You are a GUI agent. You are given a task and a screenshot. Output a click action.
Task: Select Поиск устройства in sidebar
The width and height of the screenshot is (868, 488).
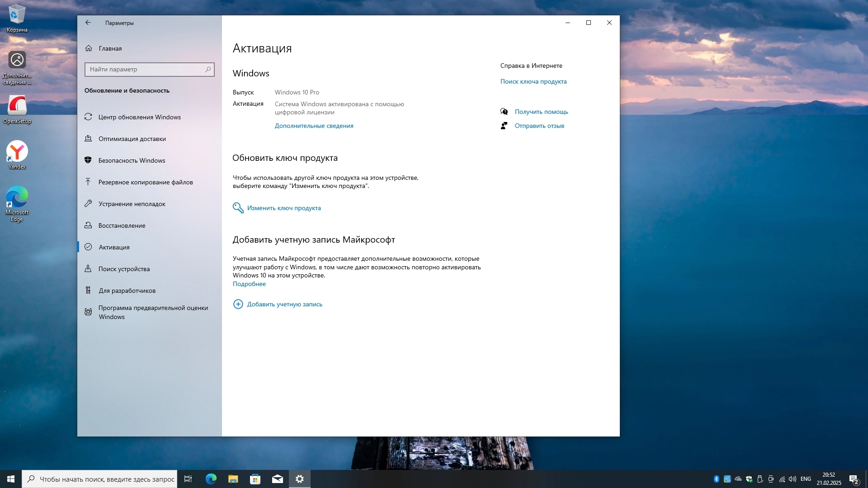point(124,269)
